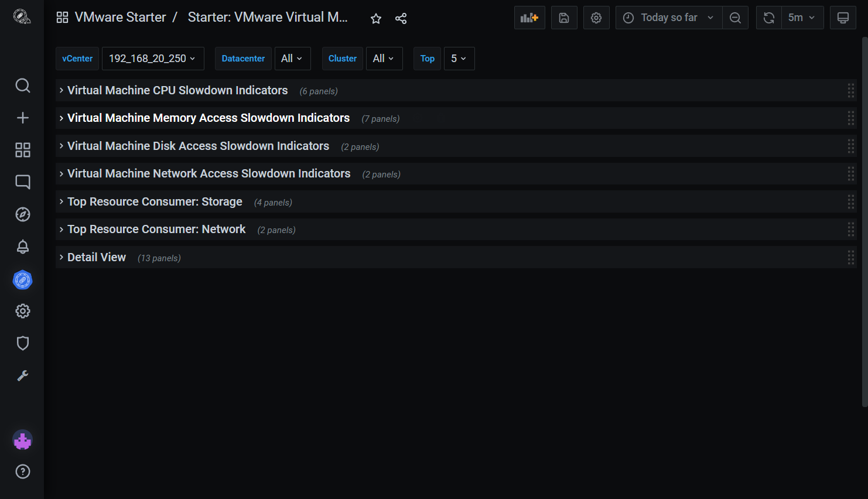Image resolution: width=868 pixels, height=499 pixels.
Task: Open the vCenter 192_168_20_250 dropdown
Action: coord(153,59)
